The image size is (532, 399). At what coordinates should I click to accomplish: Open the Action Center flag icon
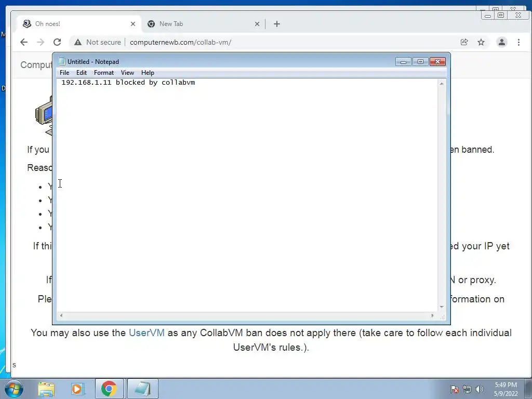coord(455,389)
